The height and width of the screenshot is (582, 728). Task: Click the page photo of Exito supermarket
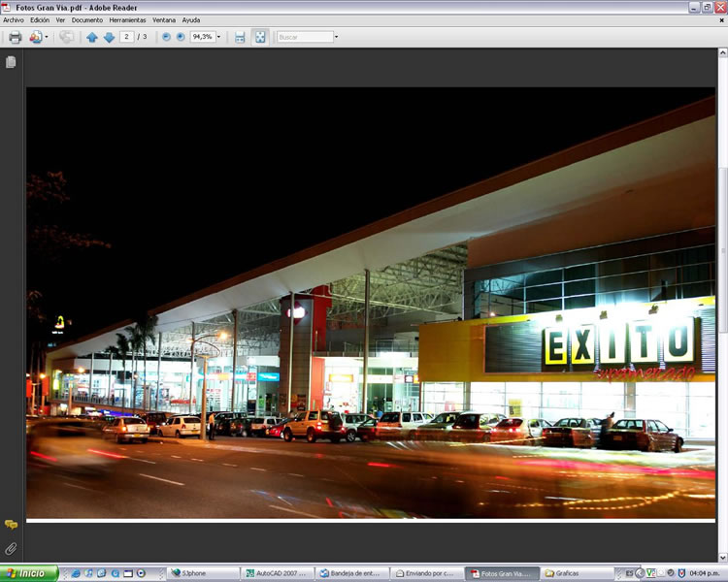[371, 303]
